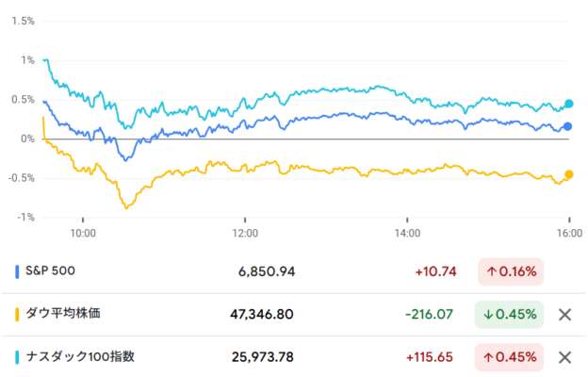Click the yellow endpoint dot on the chart
The image size is (588, 377).
(x=568, y=174)
